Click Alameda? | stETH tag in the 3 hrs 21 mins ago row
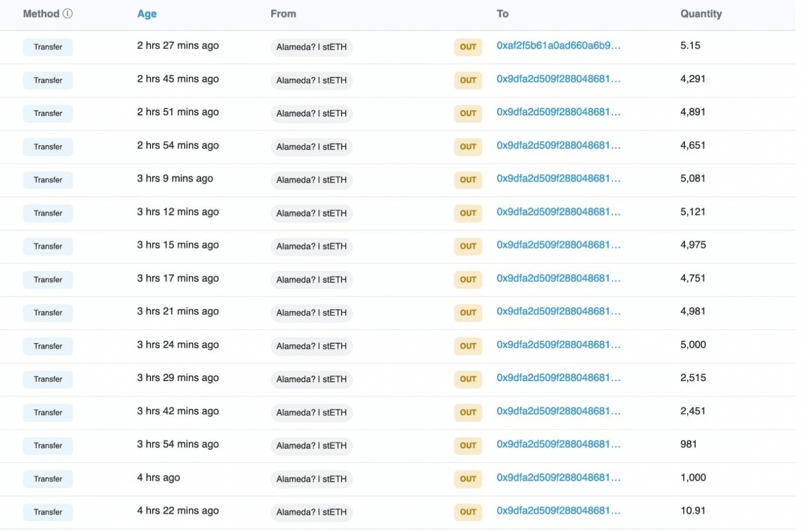Screen dimensions: 802x532 click(x=311, y=313)
